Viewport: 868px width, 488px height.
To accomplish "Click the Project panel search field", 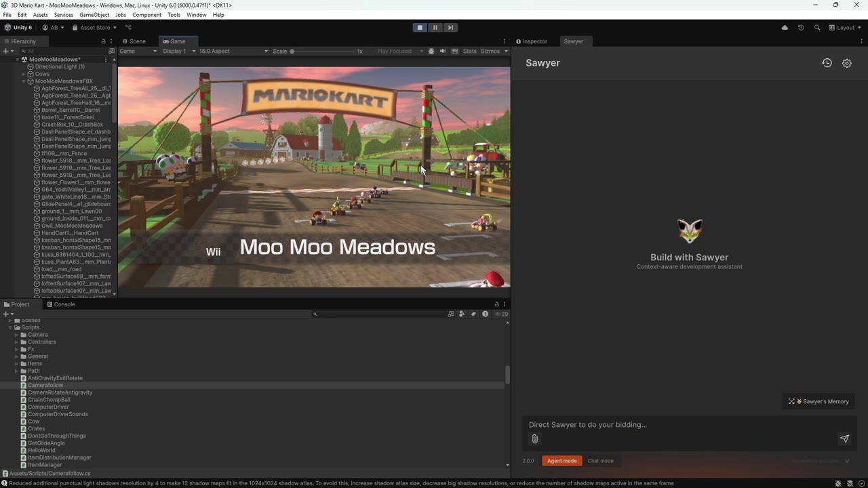I will (x=380, y=314).
